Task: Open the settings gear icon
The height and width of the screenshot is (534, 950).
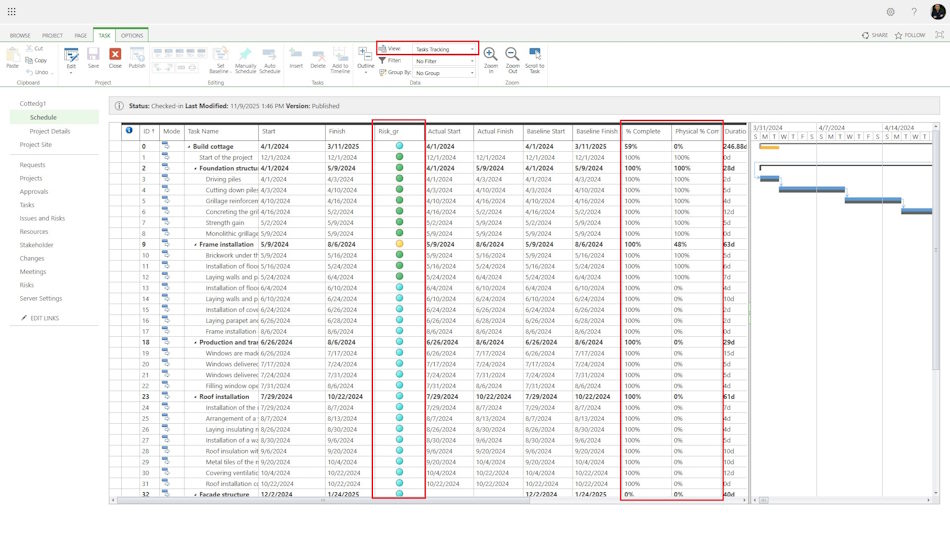Action: click(890, 12)
